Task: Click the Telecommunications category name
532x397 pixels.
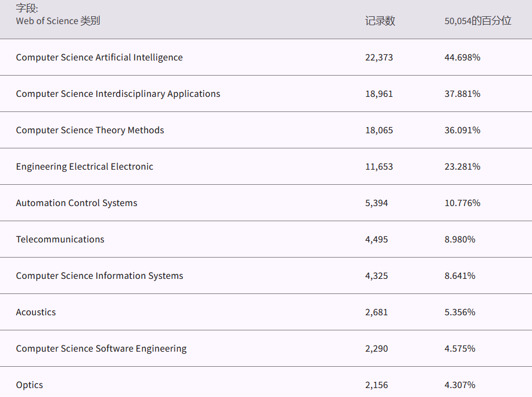Action: pyautogui.click(x=60, y=239)
